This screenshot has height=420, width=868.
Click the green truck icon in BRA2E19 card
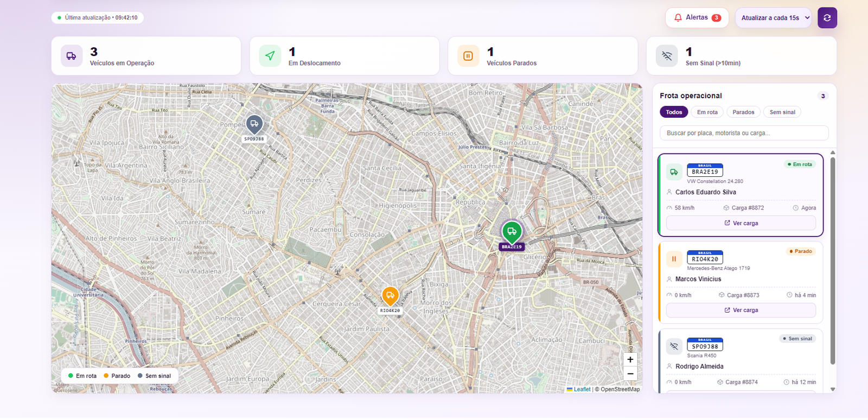(x=674, y=172)
